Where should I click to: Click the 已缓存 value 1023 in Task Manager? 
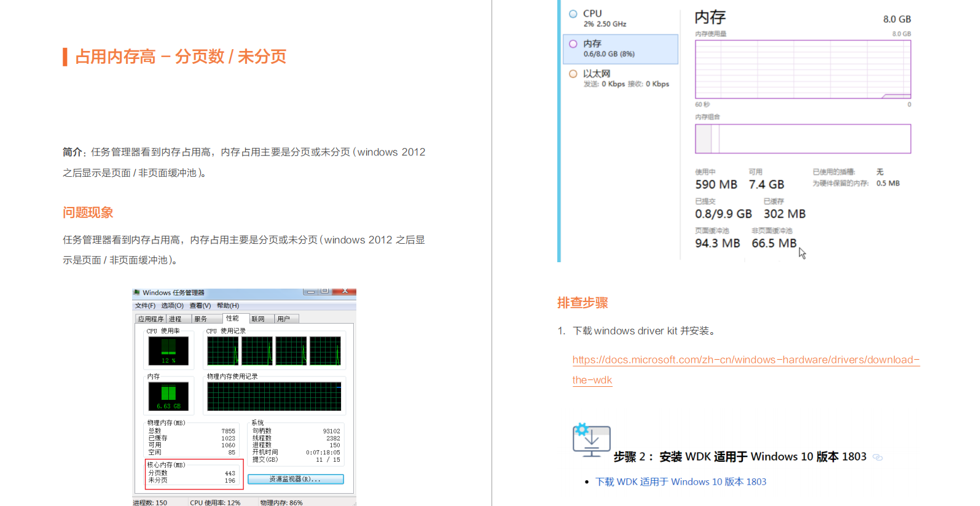[x=228, y=438]
